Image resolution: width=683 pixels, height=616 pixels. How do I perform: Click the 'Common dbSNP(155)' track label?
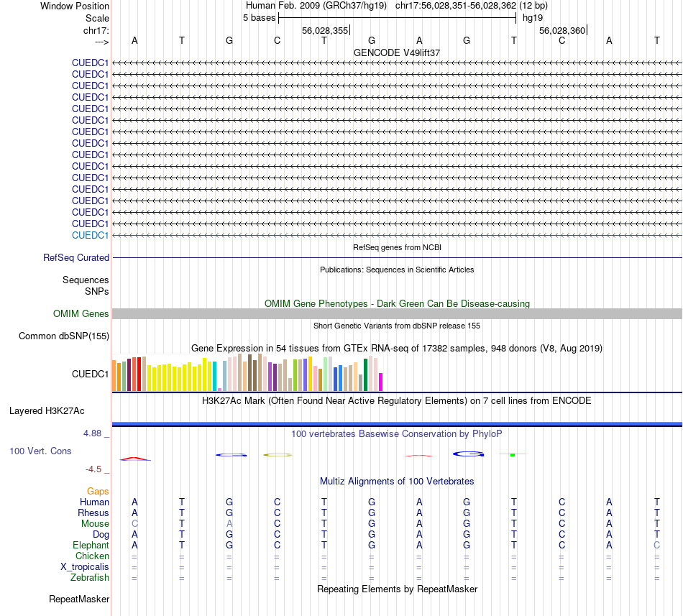point(64,336)
